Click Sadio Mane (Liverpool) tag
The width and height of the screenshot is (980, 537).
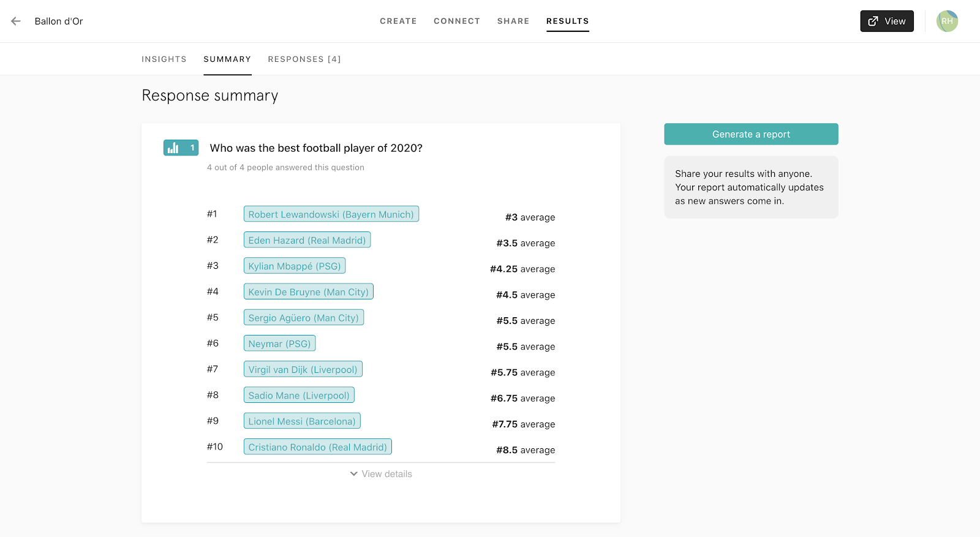(x=299, y=395)
